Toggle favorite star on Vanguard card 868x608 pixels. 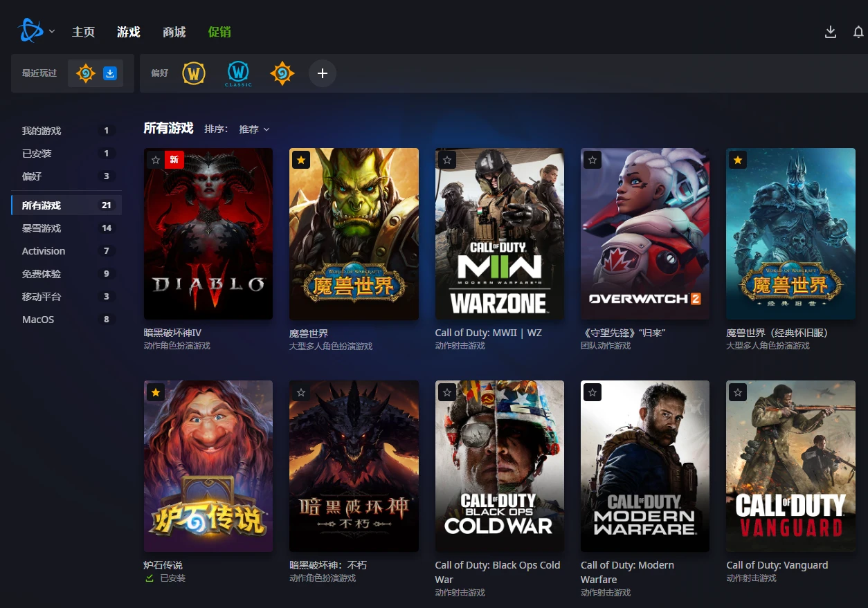click(738, 392)
